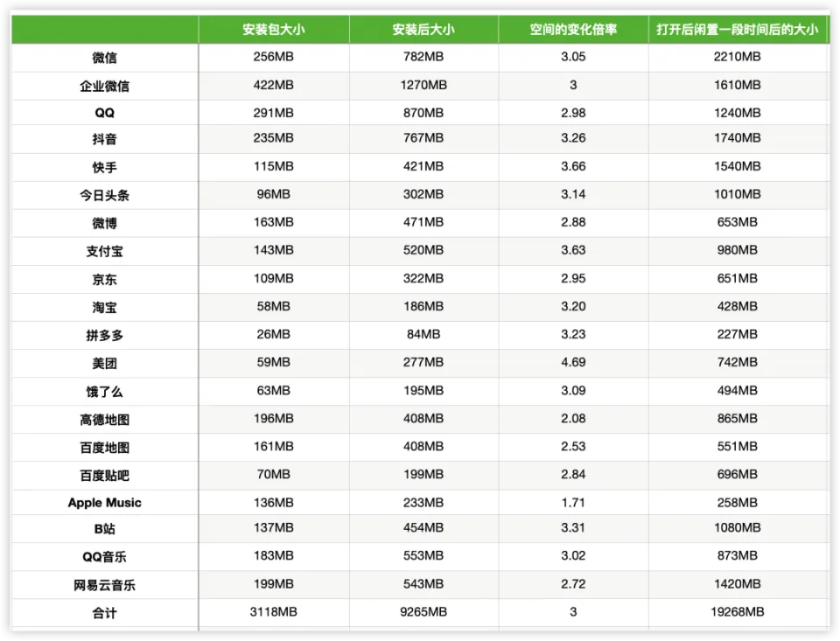Click the 微信 row label
The width and height of the screenshot is (840, 641).
click(x=104, y=58)
